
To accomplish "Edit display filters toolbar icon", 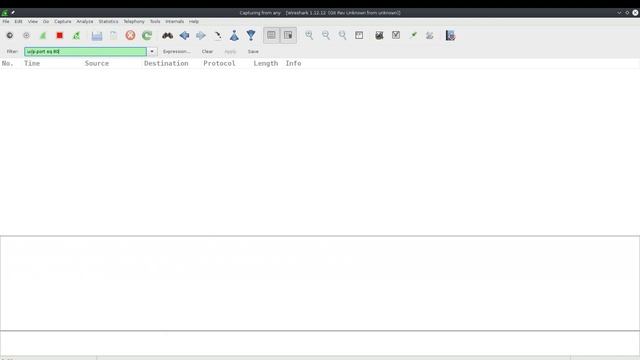I will tap(396, 36).
